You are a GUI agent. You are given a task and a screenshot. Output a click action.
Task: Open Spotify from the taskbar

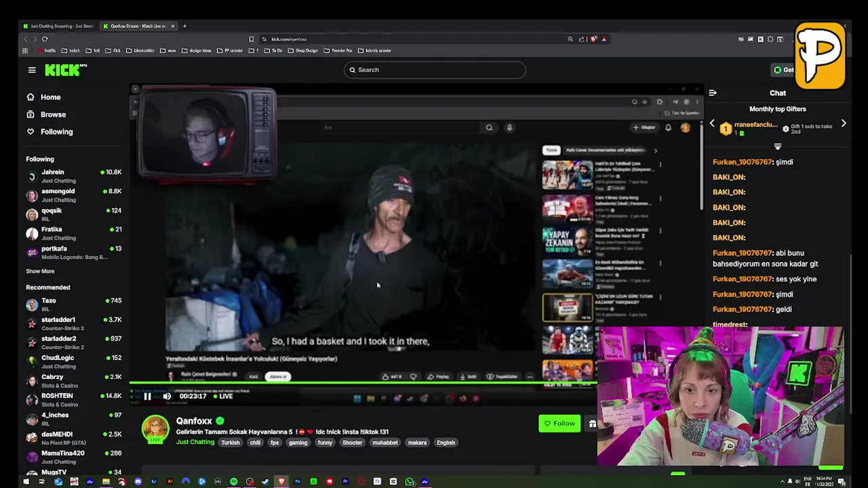pos(233,481)
